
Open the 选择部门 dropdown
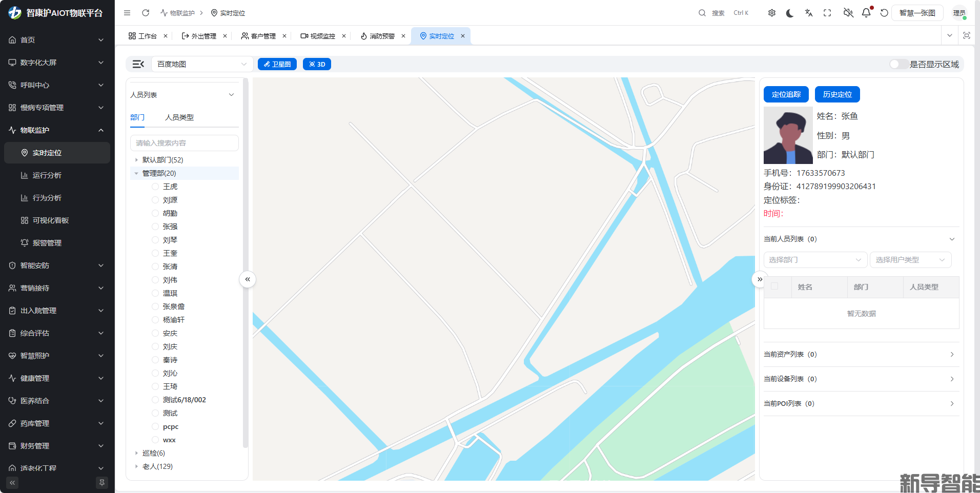point(815,260)
